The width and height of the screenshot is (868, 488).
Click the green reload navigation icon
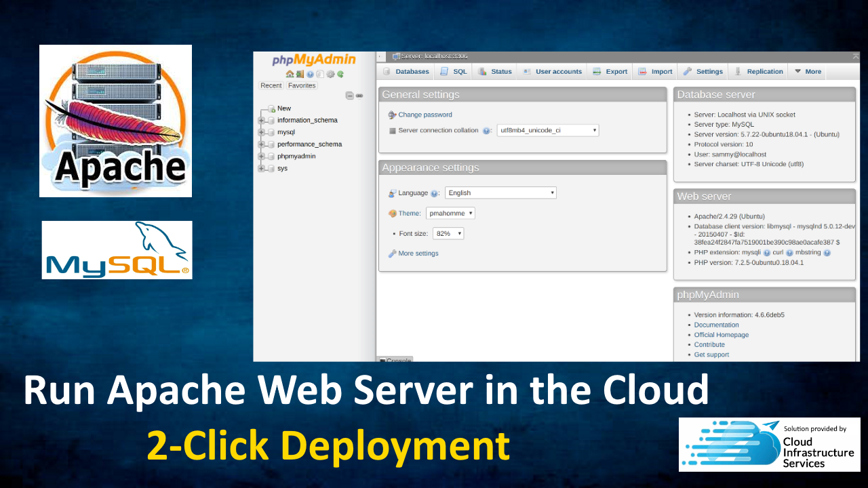(340, 74)
